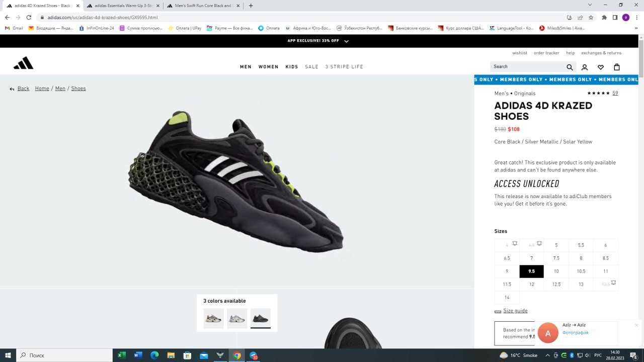Image resolution: width=644 pixels, height=362 pixels.
Task: Expand the APP EXCLUSIVE 33% OFF banner
Action: click(x=346, y=41)
